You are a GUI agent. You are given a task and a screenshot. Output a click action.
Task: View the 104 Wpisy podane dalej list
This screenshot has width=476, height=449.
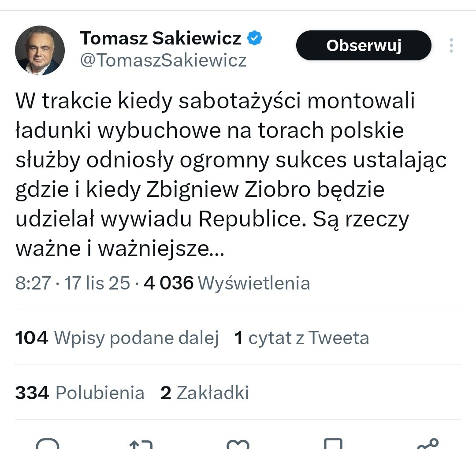[x=117, y=338]
